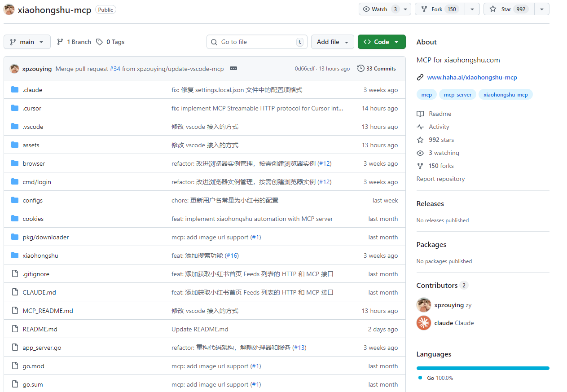
Task: Open the Readme via its book icon
Action: click(x=420, y=114)
